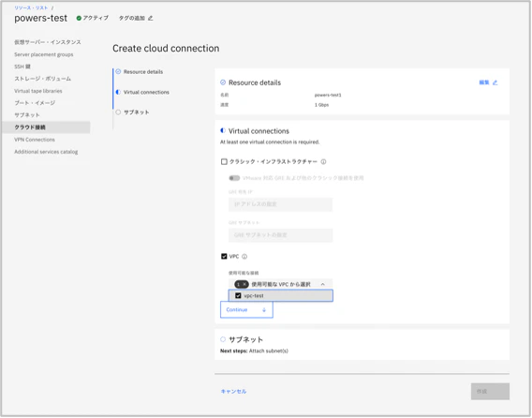Select Virtual tape libraries in sidebar
Screen dimensions: 532x418
(38, 91)
